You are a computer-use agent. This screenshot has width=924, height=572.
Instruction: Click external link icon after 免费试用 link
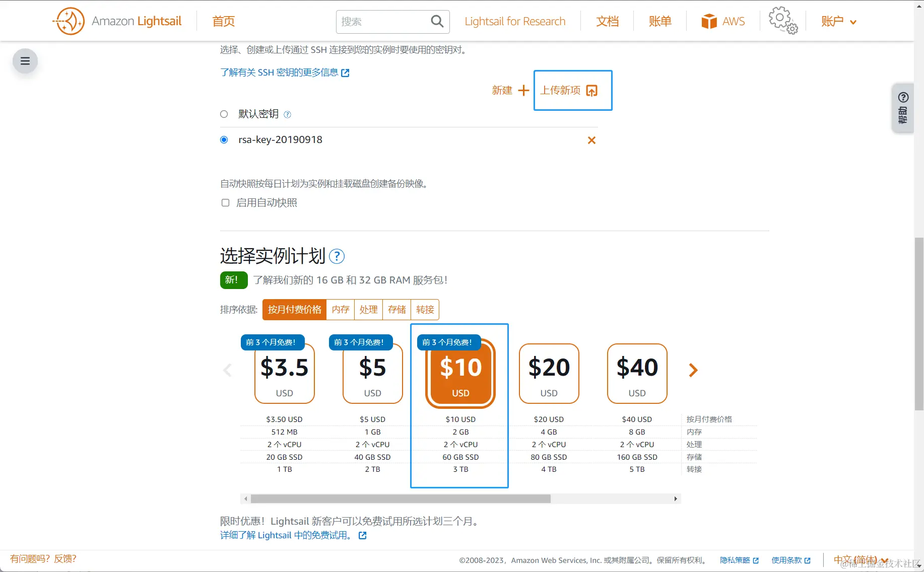(362, 535)
